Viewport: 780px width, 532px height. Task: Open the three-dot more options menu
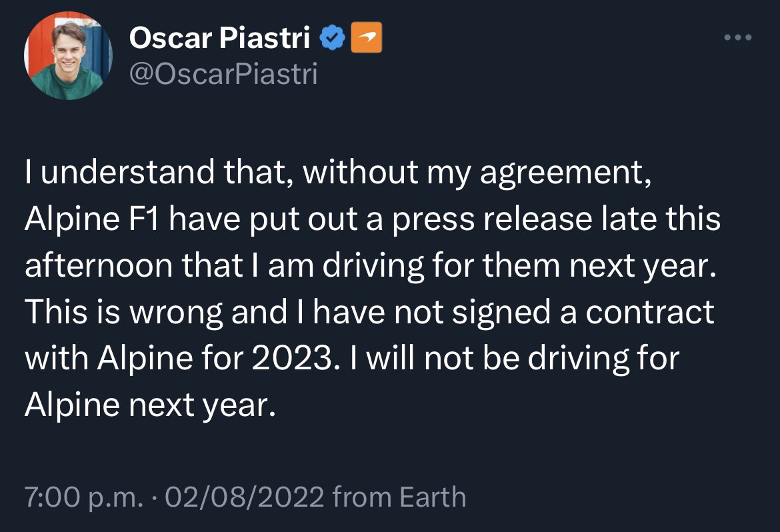(738, 37)
